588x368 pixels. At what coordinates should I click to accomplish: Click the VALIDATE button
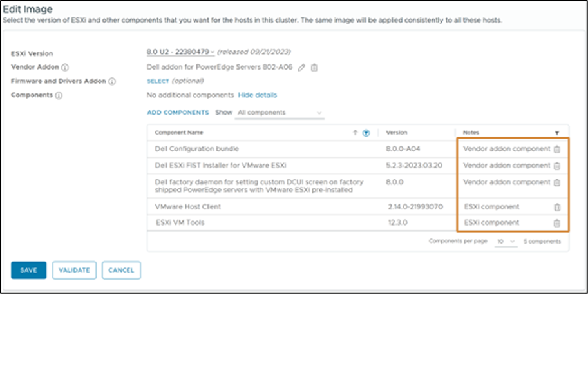74,270
